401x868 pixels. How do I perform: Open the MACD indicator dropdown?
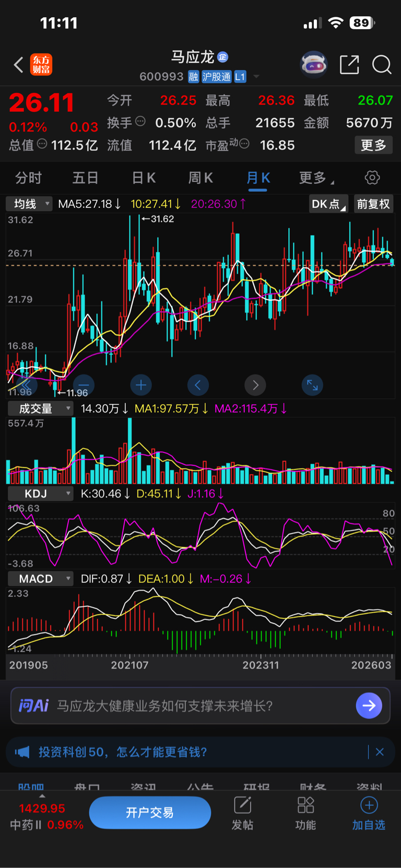pos(40,579)
